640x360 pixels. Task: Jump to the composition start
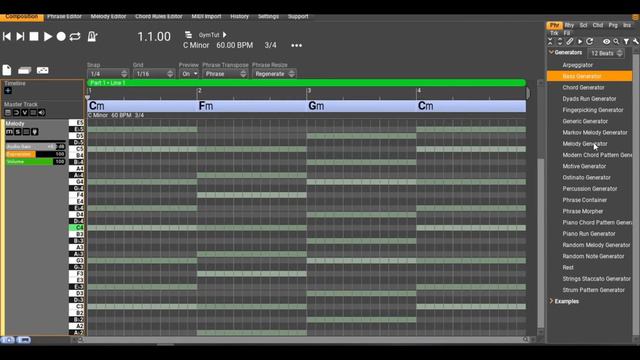pyautogui.click(x=7, y=36)
